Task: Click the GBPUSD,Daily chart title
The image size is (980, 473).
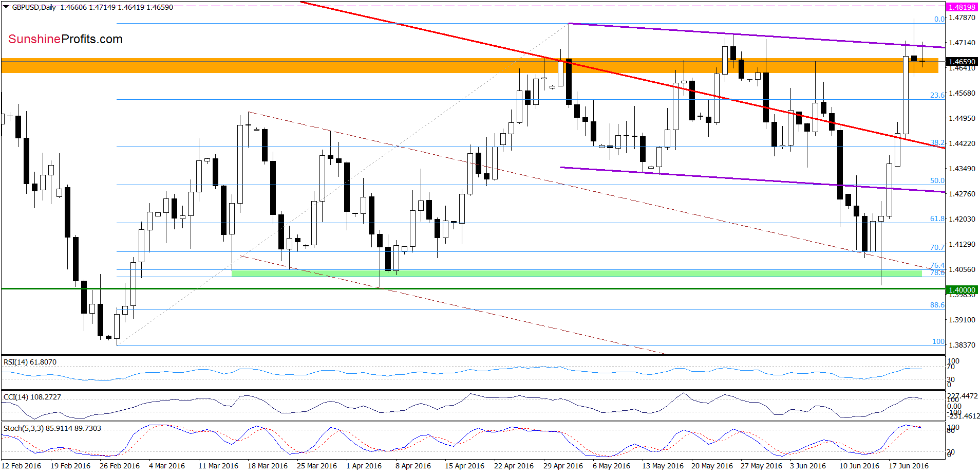Action: [34, 7]
